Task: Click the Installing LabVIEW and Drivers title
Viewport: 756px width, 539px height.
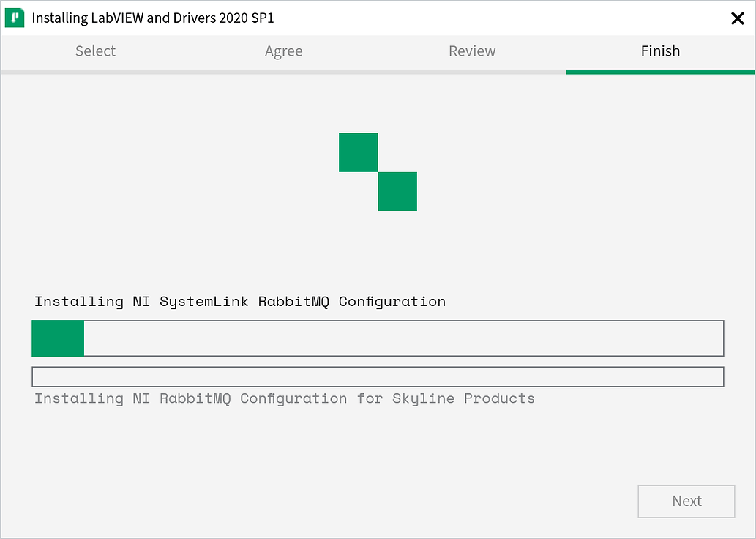Action: click(151, 18)
